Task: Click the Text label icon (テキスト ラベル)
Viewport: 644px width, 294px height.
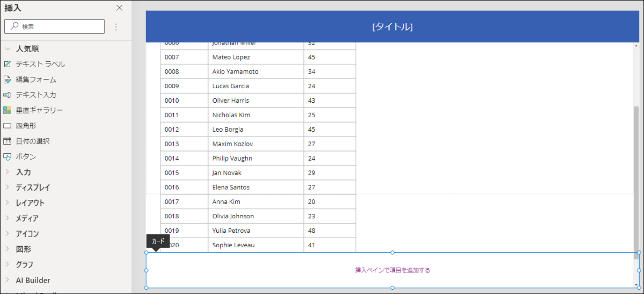Action: point(7,64)
